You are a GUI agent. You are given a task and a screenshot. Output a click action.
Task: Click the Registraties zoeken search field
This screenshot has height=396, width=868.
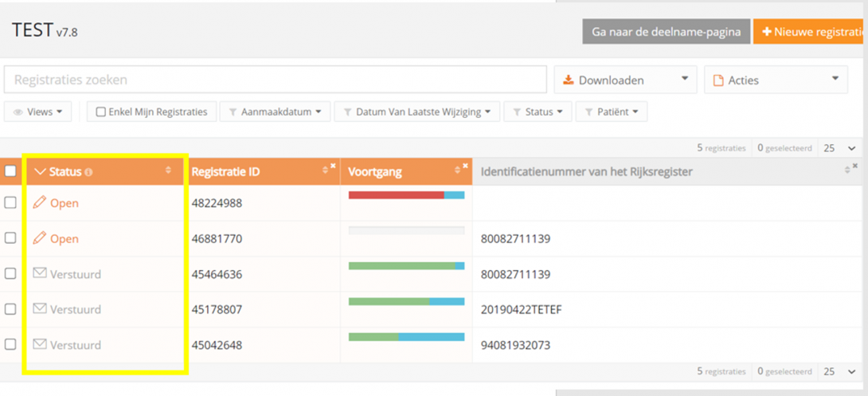pos(274,80)
